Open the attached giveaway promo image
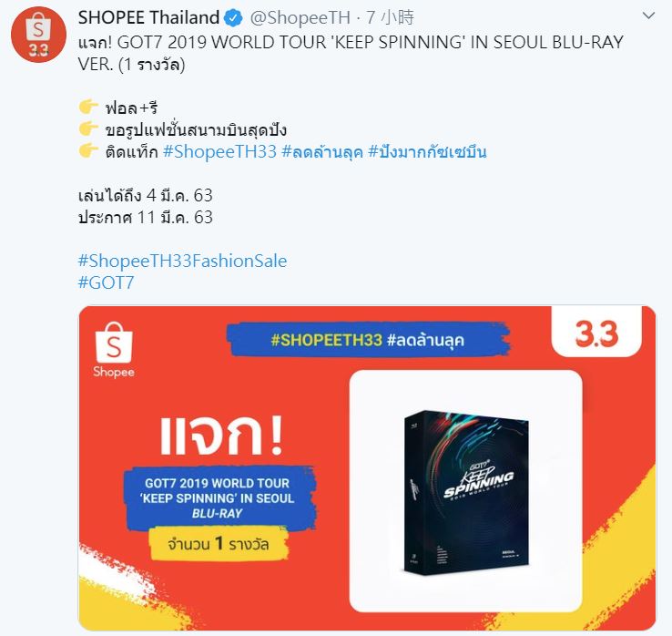This screenshot has width=672, height=636. point(367,467)
